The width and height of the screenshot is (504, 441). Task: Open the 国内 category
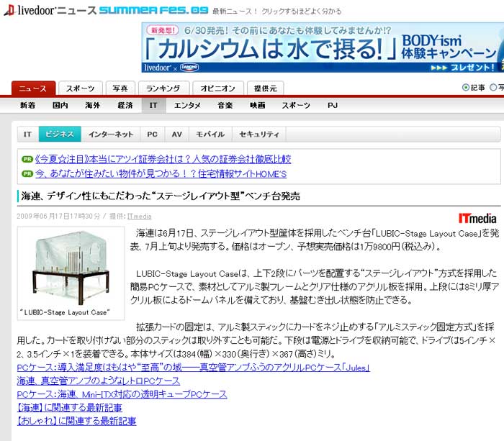pos(60,105)
